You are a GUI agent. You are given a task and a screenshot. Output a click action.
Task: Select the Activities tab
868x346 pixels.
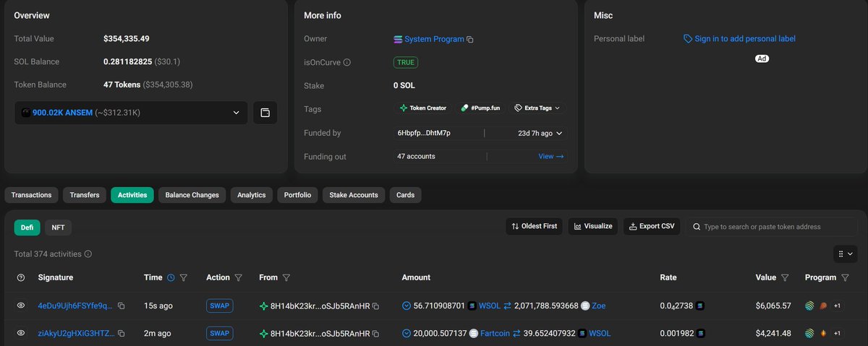(x=132, y=195)
